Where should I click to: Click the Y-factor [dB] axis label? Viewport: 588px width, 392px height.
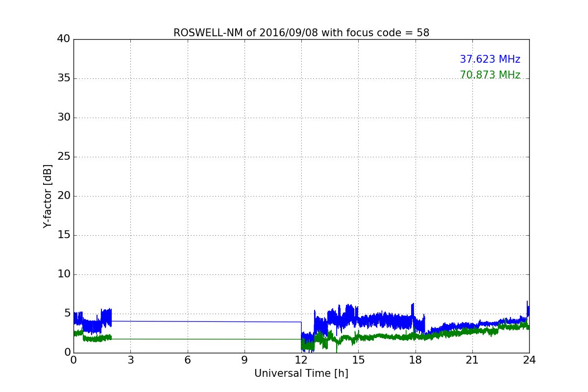(x=48, y=196)
